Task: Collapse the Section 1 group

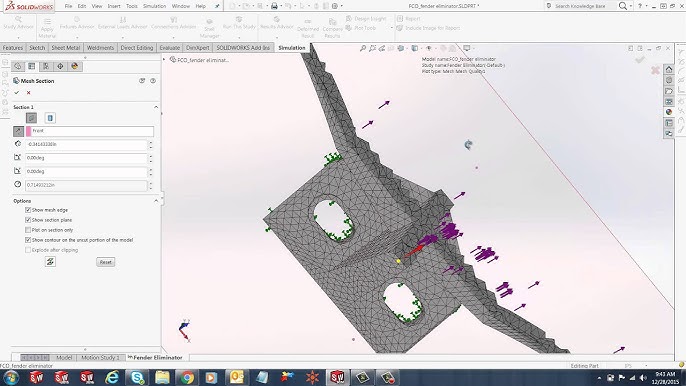Action: point(156,107)
